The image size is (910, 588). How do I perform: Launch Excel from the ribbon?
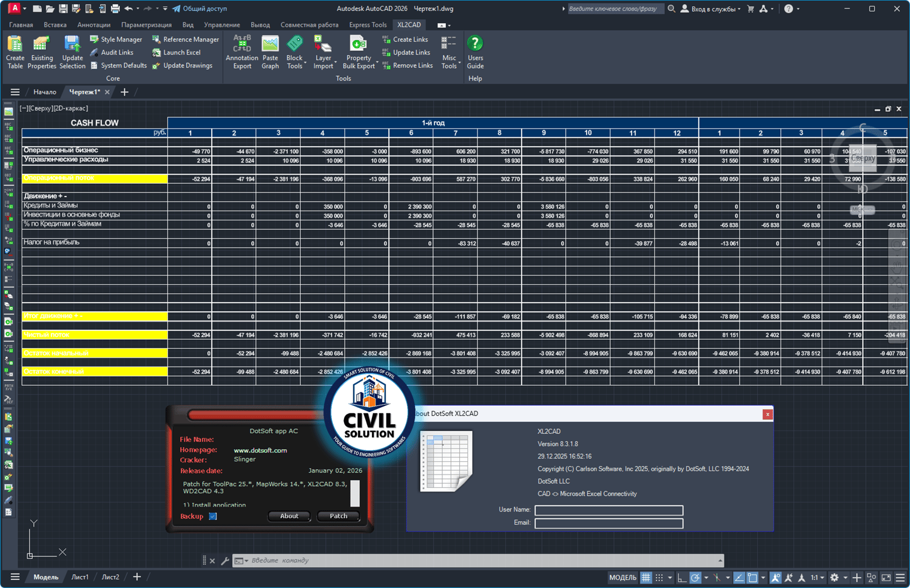click(176, 53)
